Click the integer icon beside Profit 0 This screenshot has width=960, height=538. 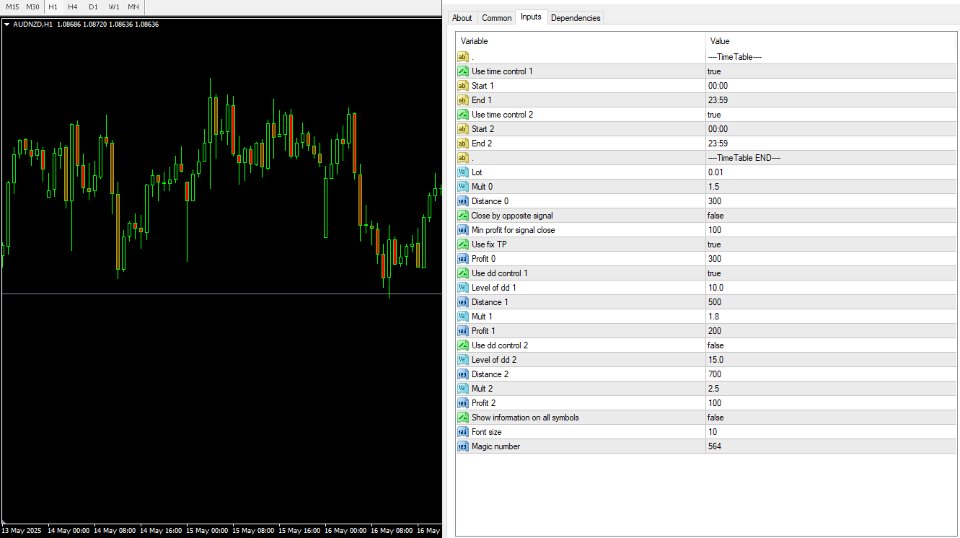pyautogui.click(x=463, y=258)
